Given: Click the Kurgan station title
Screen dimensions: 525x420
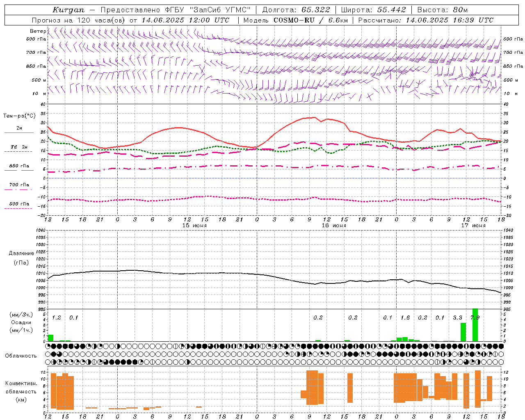Looking at the screenshot, I should [x=68, y=10].
